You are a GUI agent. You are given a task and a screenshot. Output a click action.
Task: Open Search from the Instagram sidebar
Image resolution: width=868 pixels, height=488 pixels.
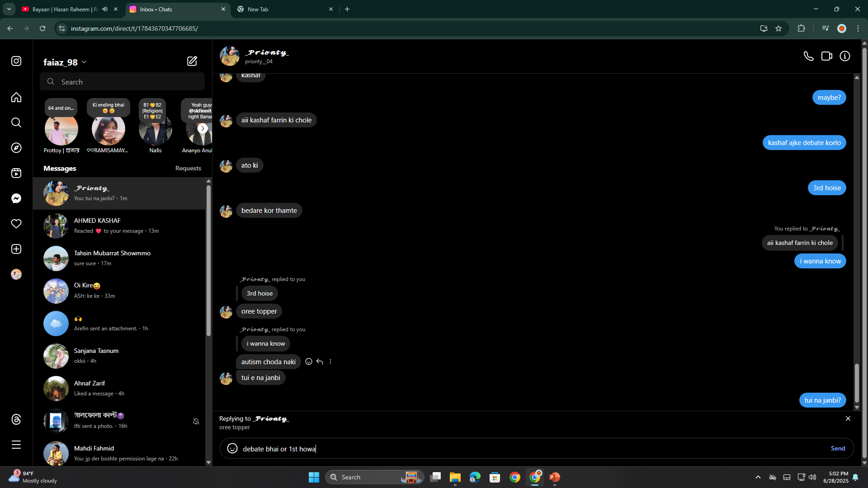point(16,122)
